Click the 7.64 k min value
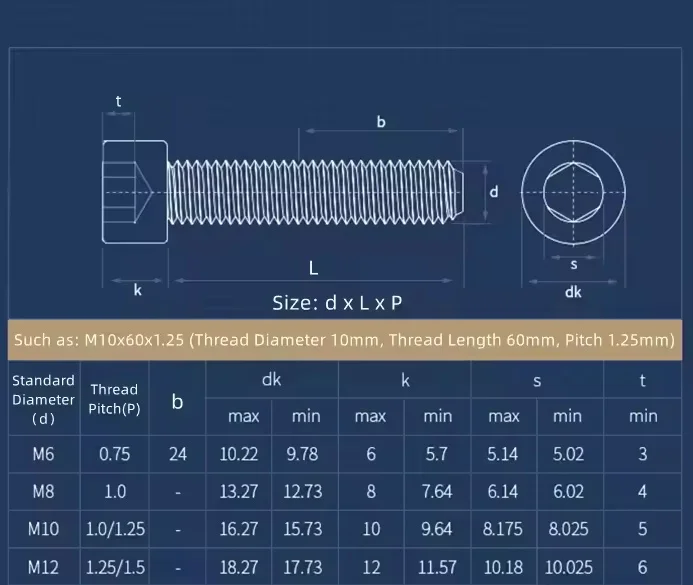Image resolution: width=693 pixels, height=585 pixels. pyautogui.click(x=437, y=491)
